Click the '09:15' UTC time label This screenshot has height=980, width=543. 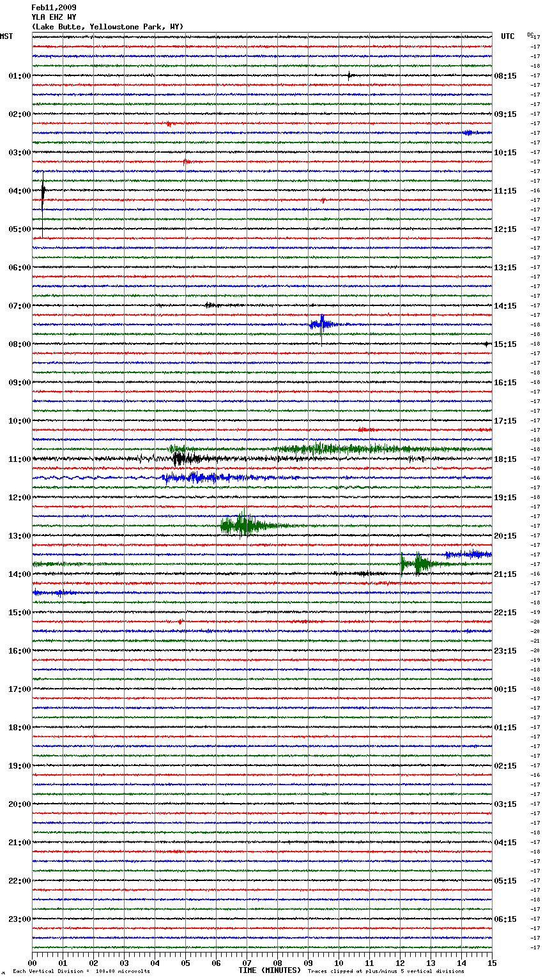pyautogui.click(x=505, y=114)
